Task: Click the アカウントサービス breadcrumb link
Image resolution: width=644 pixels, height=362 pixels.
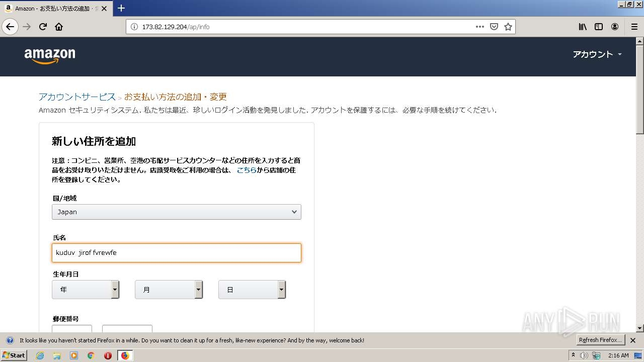Action: [77, 97]
